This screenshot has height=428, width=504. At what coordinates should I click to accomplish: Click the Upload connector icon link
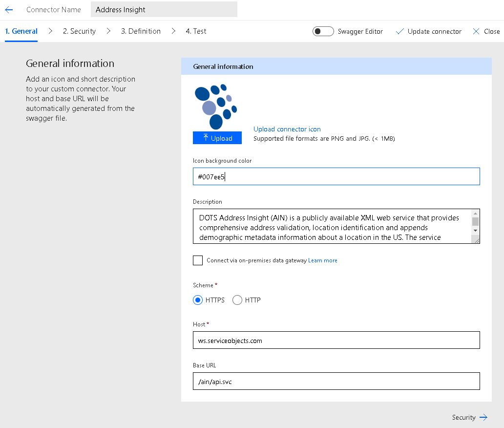[x=287, y=129]
